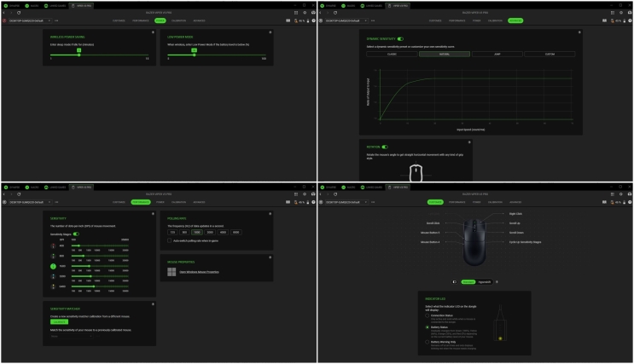Open the three-dot profile menu in the Power page window
The height and width of the screenshot is (364, 634).
click(56, 20)
